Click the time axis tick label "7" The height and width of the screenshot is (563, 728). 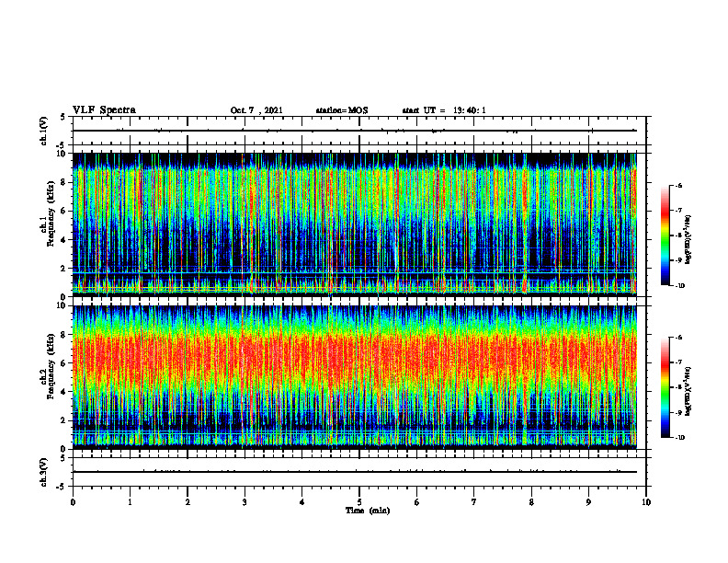coord(474,502)
